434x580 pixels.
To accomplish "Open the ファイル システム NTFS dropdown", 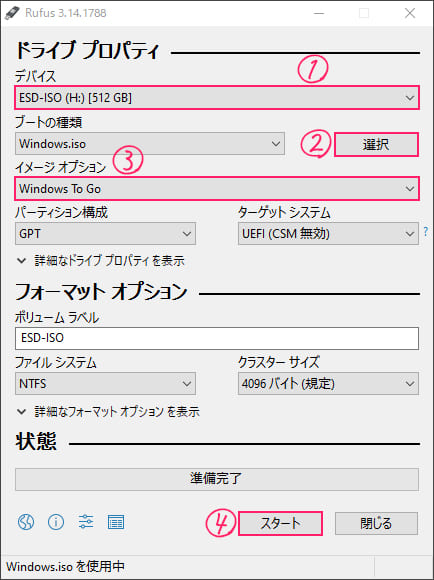I will pos(105,384).
